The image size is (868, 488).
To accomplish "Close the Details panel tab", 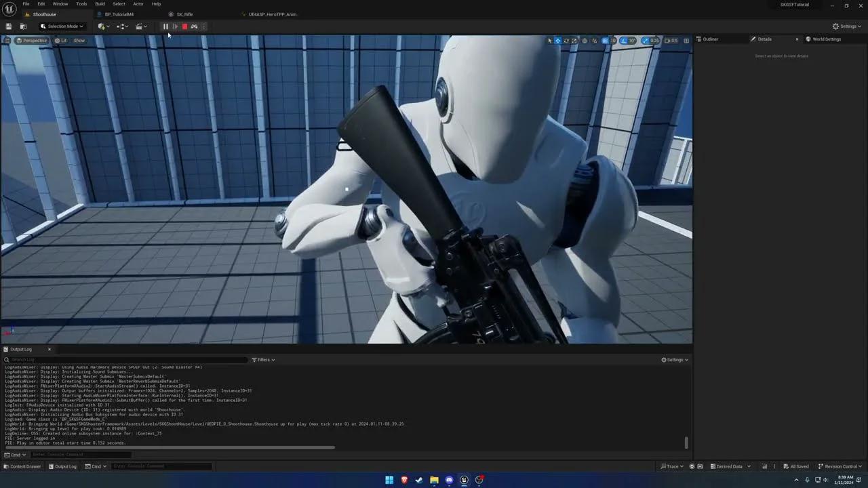I will click(x=797, y=39).
